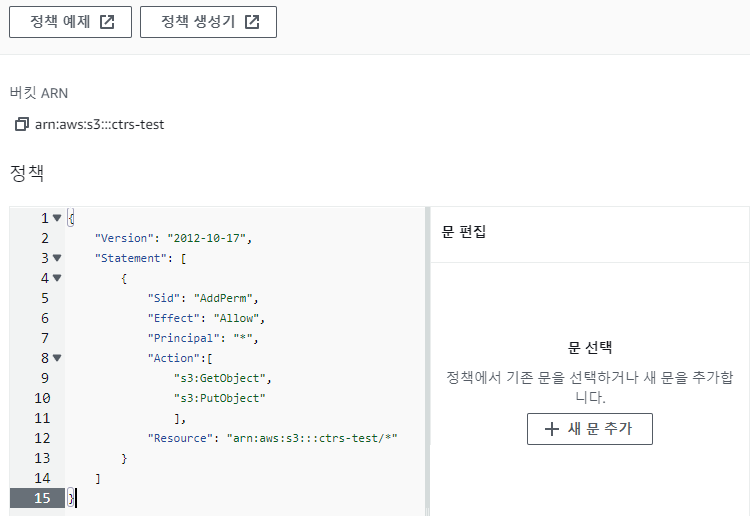750x516 pixels.
Task: Click the "Effect" key on line 6
Action: pos(173,318)
